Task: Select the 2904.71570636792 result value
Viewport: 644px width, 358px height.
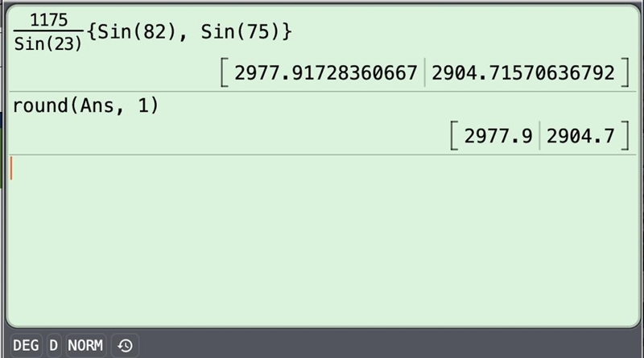Action: [x=522, y=73]
